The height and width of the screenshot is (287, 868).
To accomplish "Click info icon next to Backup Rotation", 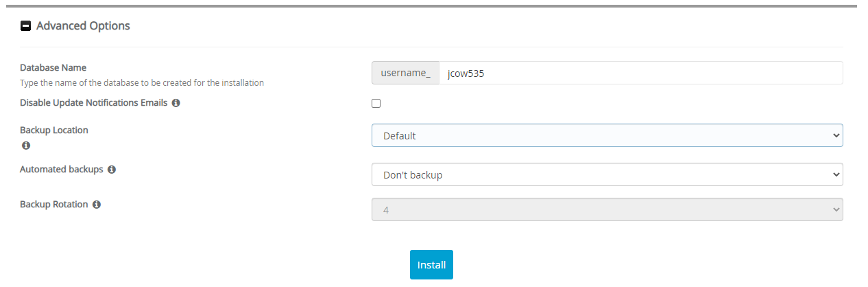I will [x=97, y=205].
